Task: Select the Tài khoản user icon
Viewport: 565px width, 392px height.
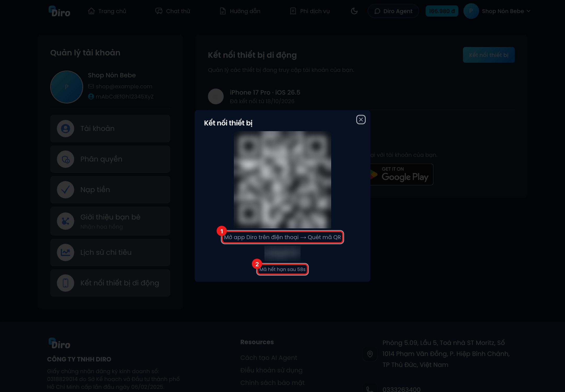Action: [65, 129]
